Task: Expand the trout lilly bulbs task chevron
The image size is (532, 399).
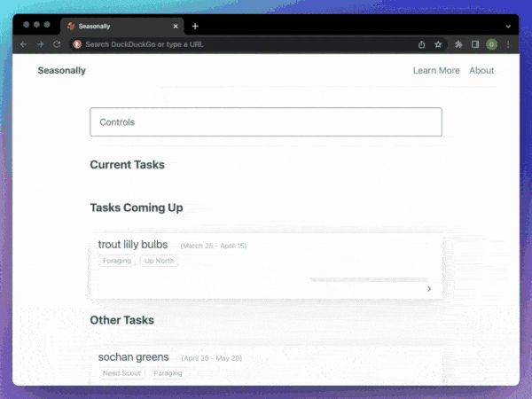Action: tap(429, 289)
